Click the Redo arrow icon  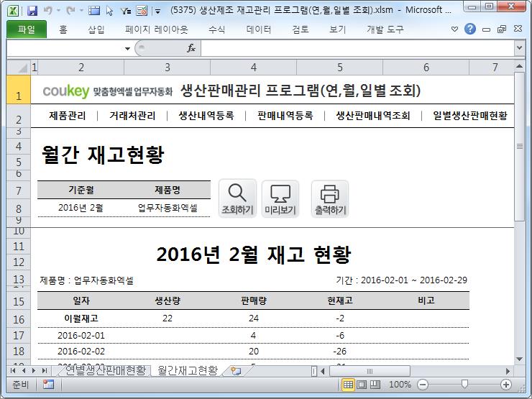pyautogui.click(x=71, y=11)
